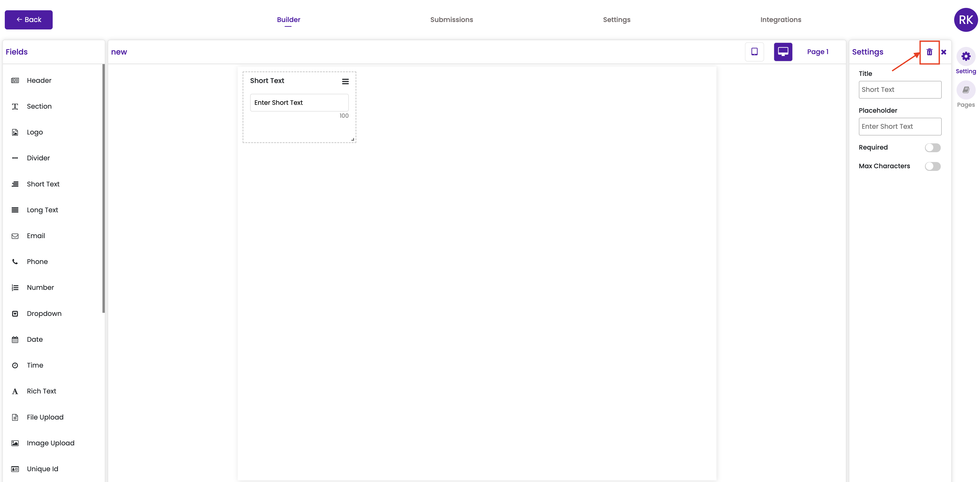The height and width of the screenshot is (482, 980).
Task: Click the Enter Short Text input on canvas
Action: pos(299,103)
